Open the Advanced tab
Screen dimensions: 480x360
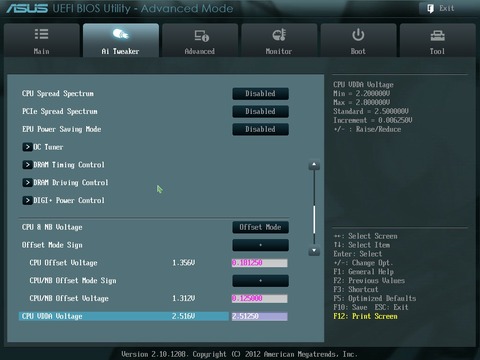tap(200, 40)
